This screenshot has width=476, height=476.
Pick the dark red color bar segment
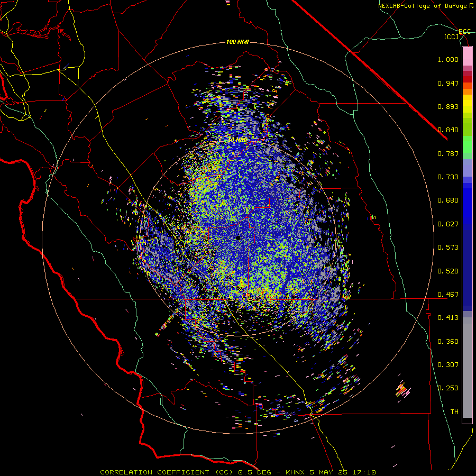point(467,79)
